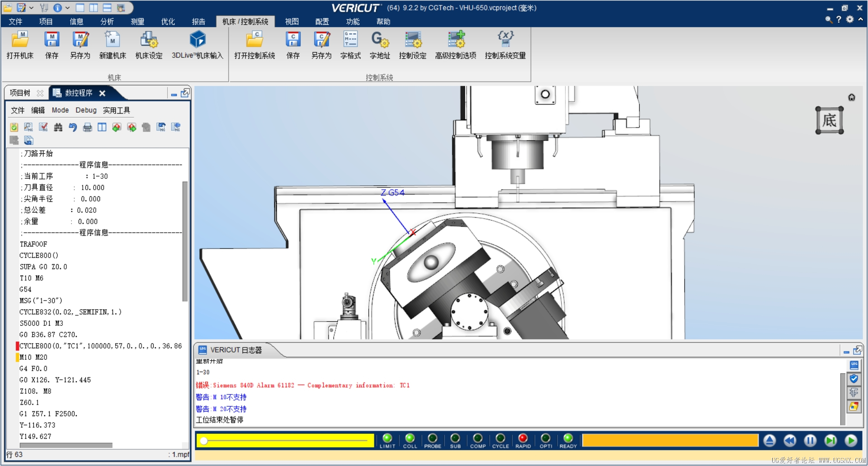Click the reset model (eject) button
The image size is (868, 466).
point(769,440)
